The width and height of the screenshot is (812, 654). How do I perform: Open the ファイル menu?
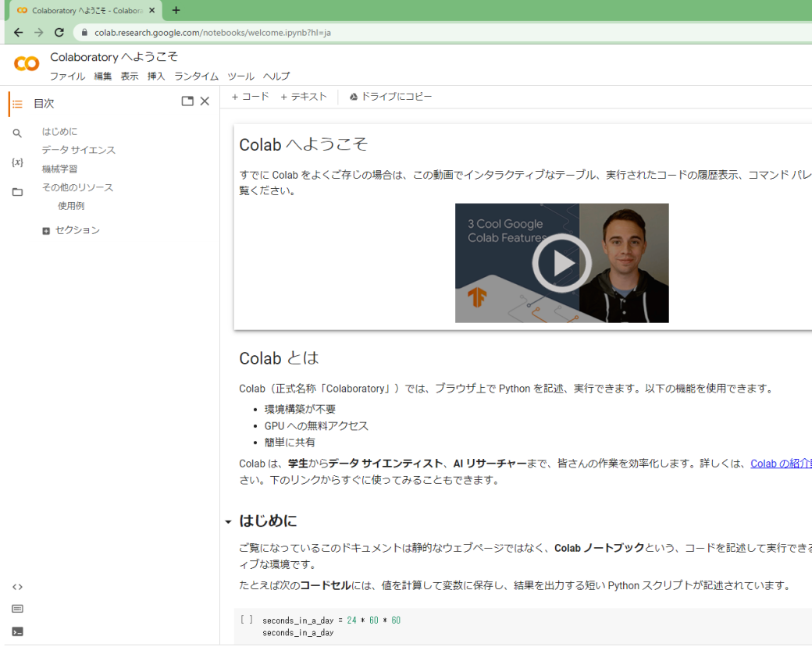pyautogui.click(x=68, y=76)
